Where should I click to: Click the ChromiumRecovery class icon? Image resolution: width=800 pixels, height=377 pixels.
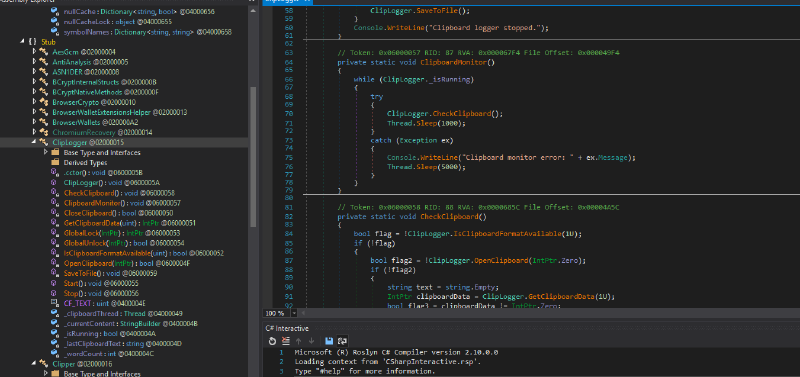click(44, 132)
